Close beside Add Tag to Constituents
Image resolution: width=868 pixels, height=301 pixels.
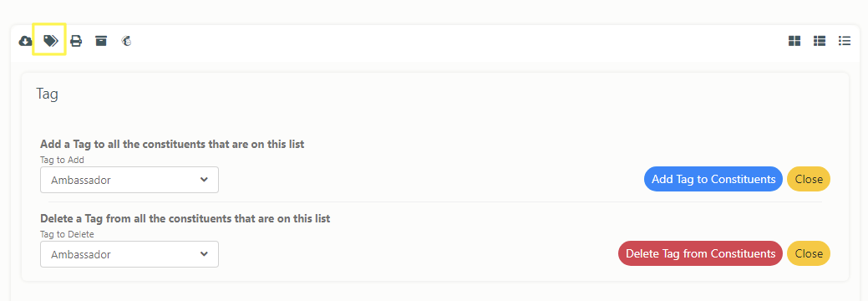point(808,179)
